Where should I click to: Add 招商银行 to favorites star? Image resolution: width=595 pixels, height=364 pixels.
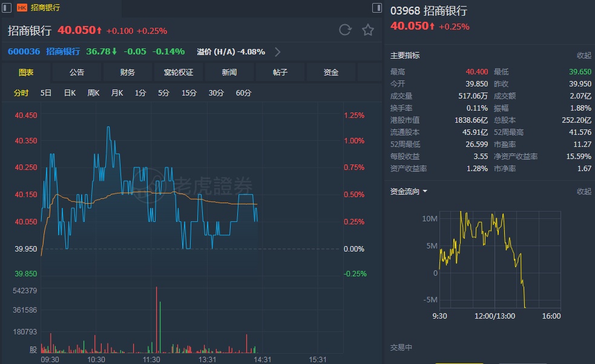[x=367, y=30]
